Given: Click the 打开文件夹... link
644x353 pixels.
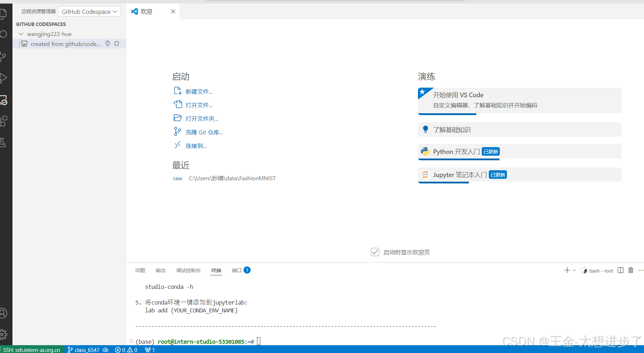Looking at the screenshot, I should click(x=202, y=119).
